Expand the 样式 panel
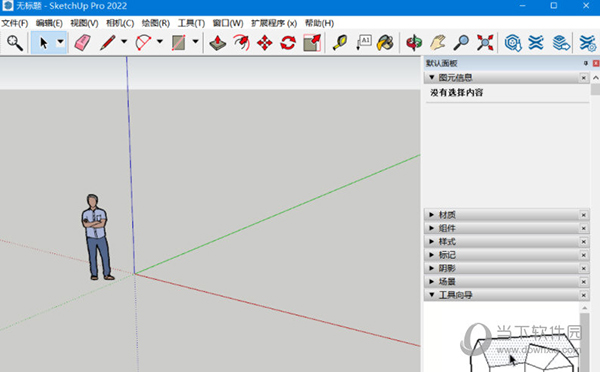This screenshot has height=372, width=600. click(432, 241)
